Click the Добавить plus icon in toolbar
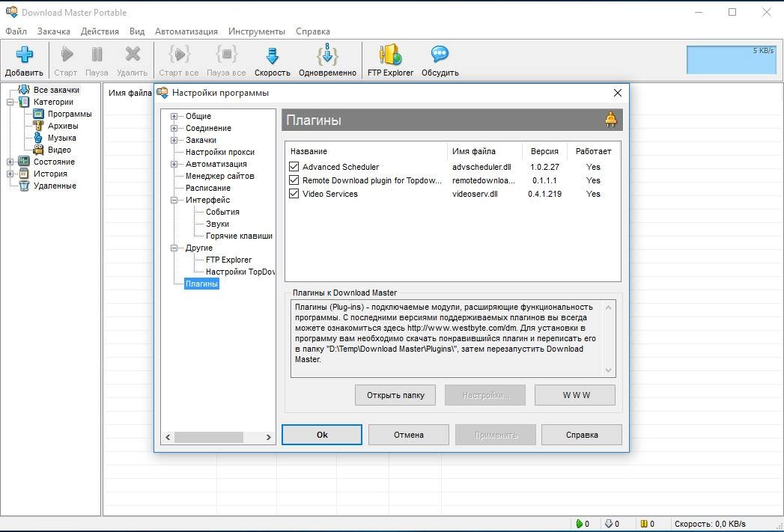This screenshot has height=532, width=784. [24, 55]
